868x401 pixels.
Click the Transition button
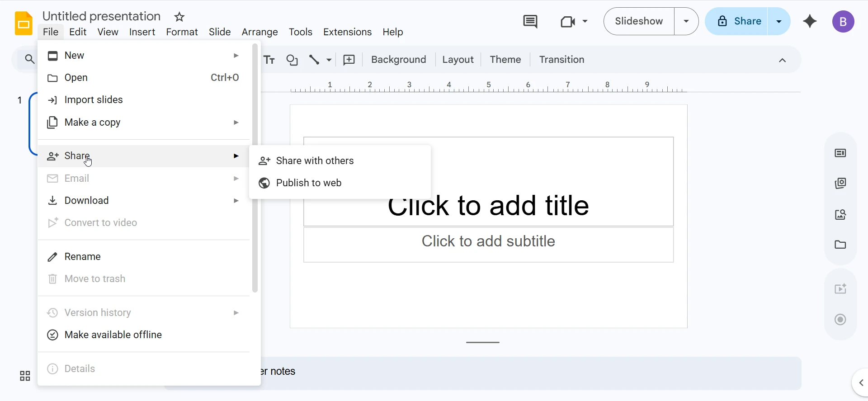pos(561,60)
